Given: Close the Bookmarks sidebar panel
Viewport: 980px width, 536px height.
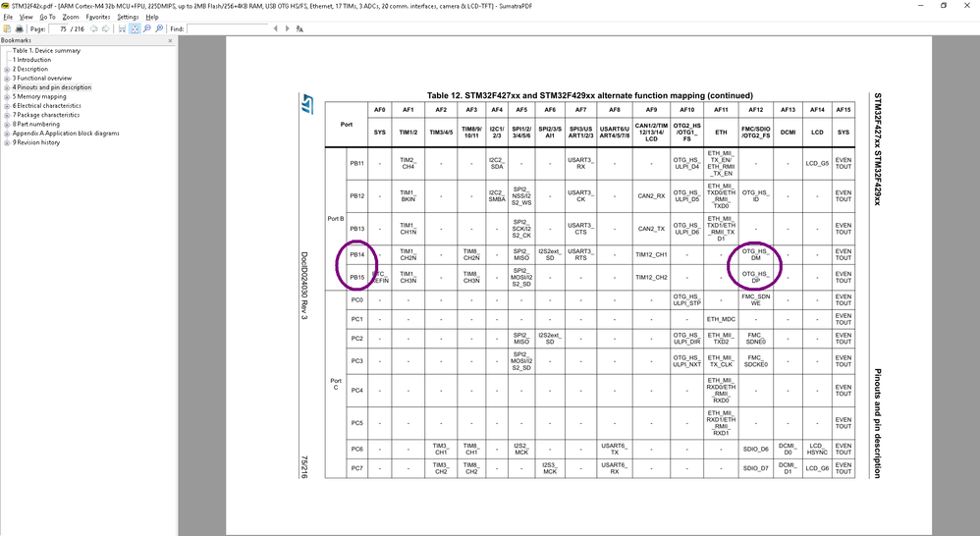Looking at the screenshot, I should tap(170, 40).
